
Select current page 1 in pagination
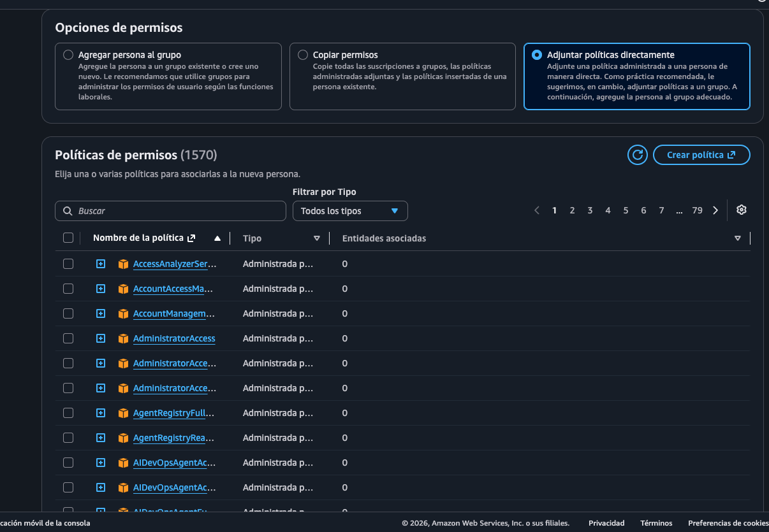555,210
